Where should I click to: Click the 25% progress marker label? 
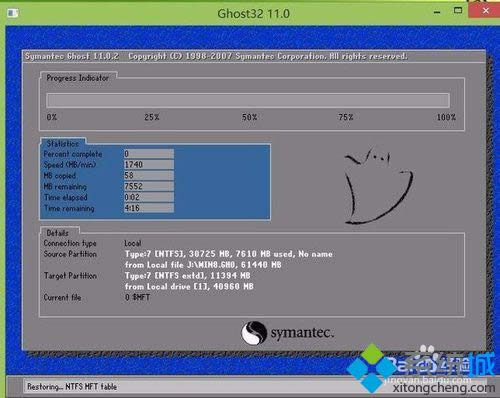coord(151,117)
